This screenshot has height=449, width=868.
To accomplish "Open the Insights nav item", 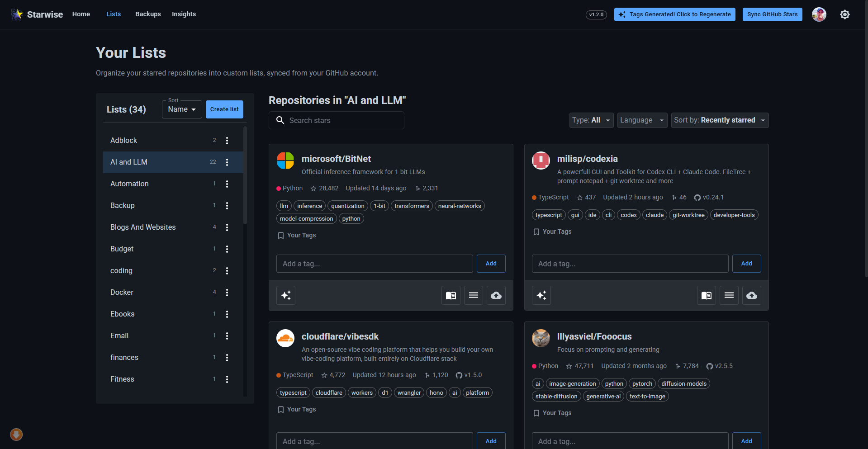I will tap(184, 14).
